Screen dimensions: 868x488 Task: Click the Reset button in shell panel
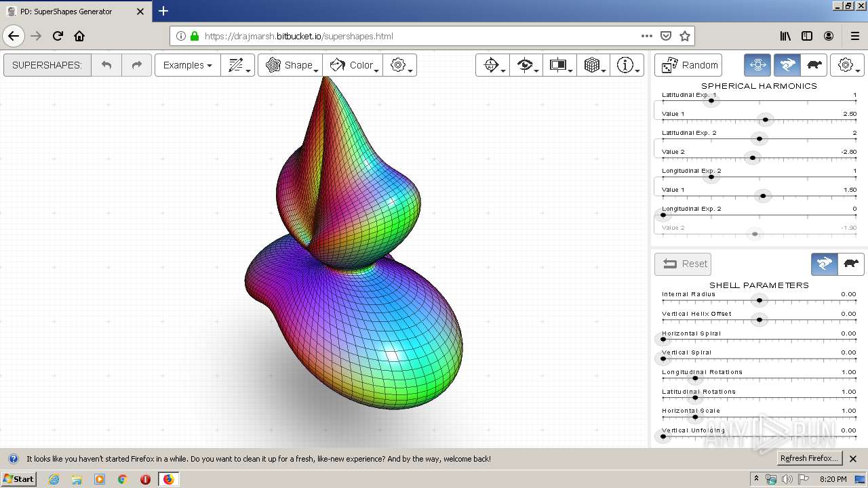click(x=684, y=264)
